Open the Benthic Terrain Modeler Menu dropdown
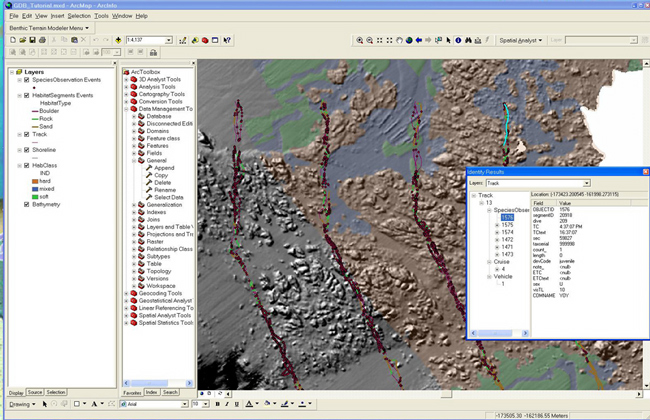650x420 pixels. pyautogui.click(x=49, y=28)
